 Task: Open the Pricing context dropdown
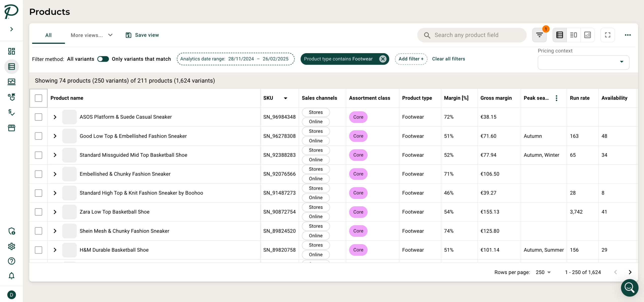tap(583, 62)
